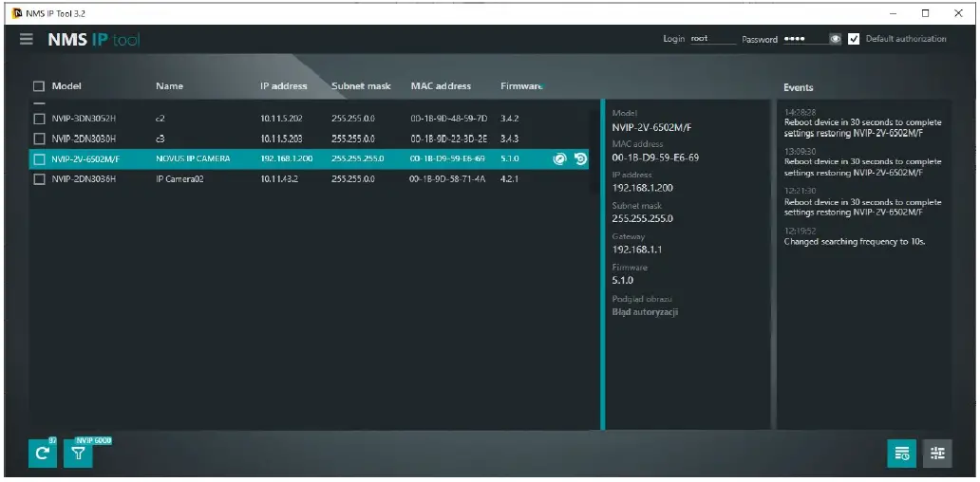980x482 pixels.
Task: Select NOVUS IP CAMERA name cell
Action: coord(193,159)
